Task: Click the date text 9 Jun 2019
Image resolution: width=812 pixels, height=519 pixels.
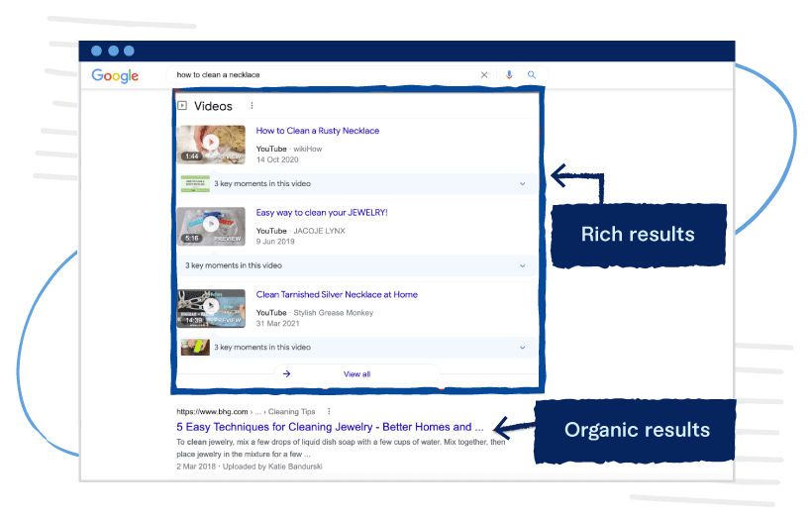Action: tap(275, 242)
